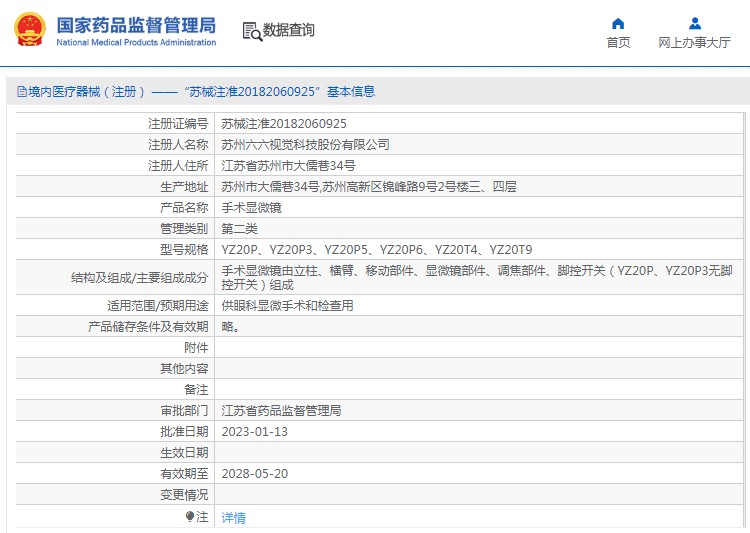Click the 境内医疗器械 基本信息 header title
This screenshot has width=750, height=533.
tap(201, 91)
